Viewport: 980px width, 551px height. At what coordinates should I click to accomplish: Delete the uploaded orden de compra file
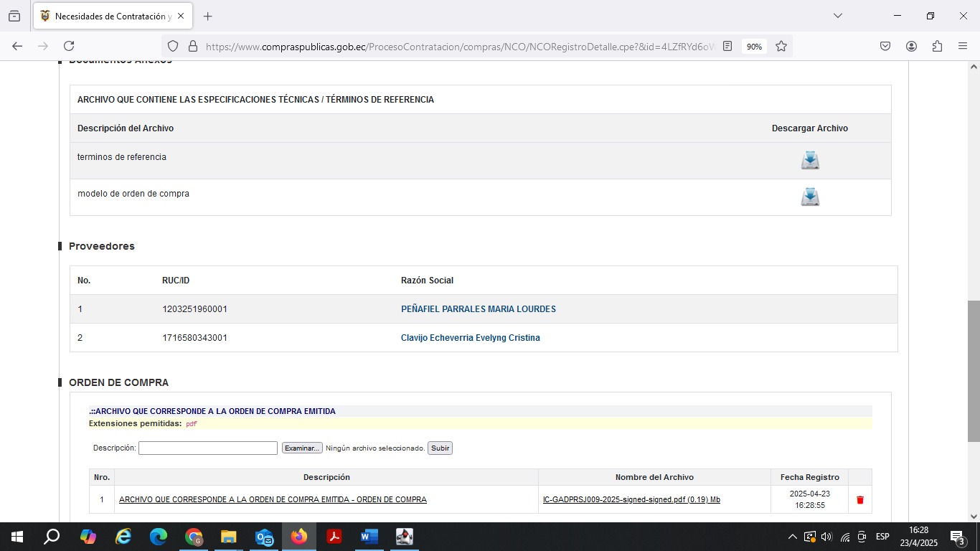[860, 500]
